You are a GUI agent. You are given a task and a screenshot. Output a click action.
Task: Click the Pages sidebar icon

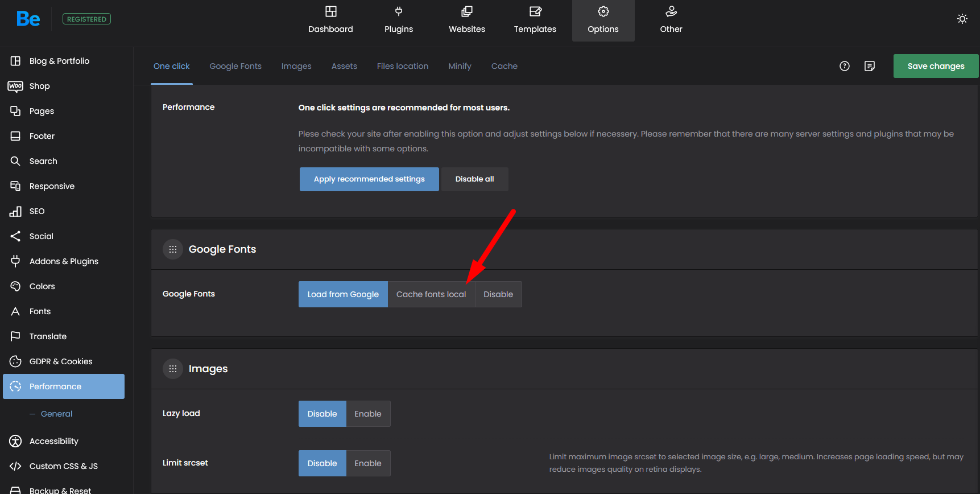click(x=15, y=111)
